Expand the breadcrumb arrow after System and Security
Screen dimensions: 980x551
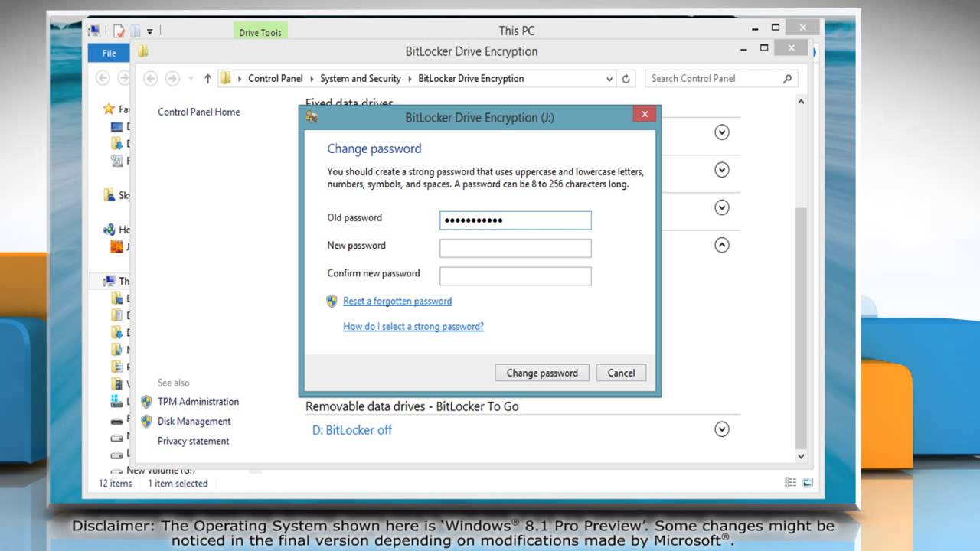(x=410, y=78)
